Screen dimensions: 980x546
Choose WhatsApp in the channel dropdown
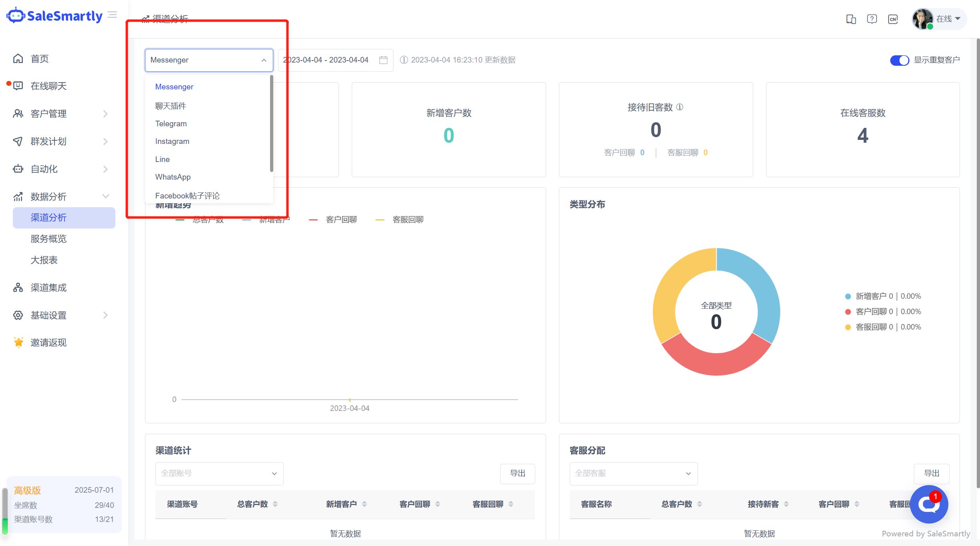pos(173,177)
